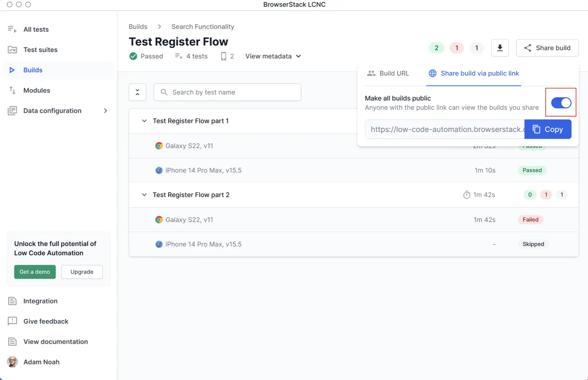Expand the Data configuration submenu
The width and height of the screenshot is (588, 380).
106,111
